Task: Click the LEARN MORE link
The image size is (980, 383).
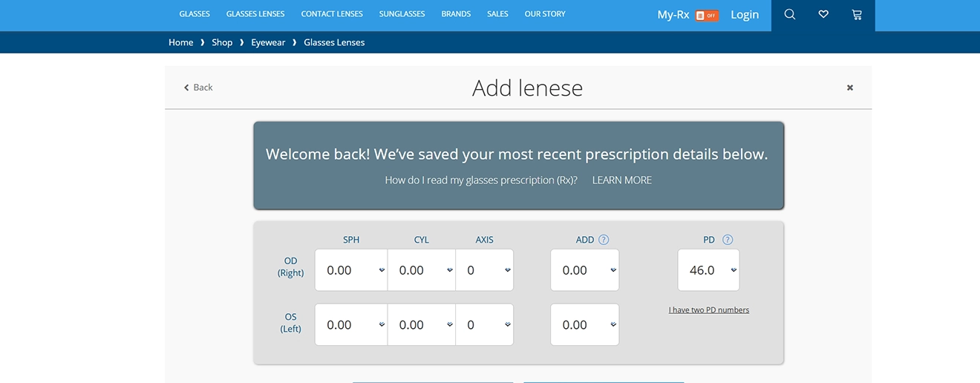Action: point(621,180)
